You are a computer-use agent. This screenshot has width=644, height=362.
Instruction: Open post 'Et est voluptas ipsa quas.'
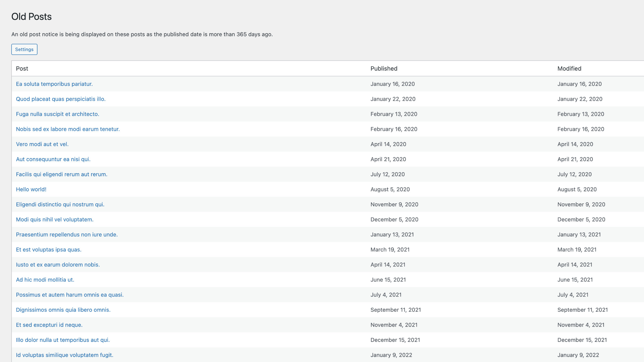[49, 250]
